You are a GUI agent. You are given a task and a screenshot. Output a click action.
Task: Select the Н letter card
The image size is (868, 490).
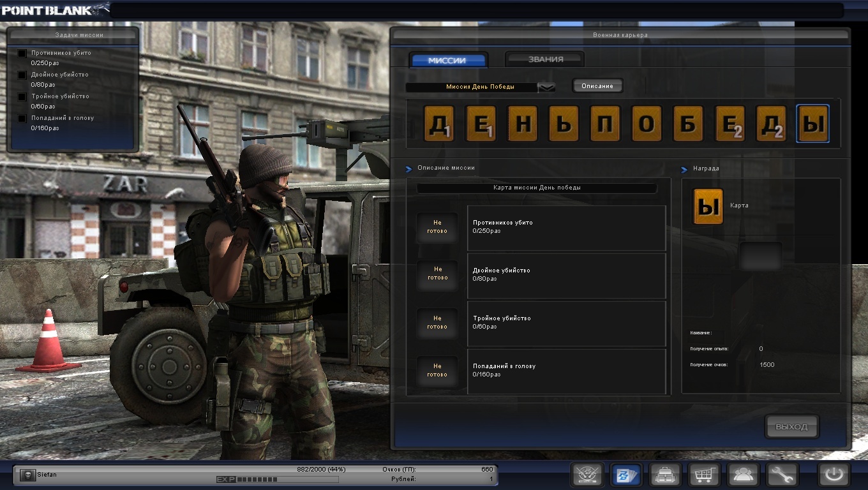click(522, 124)
